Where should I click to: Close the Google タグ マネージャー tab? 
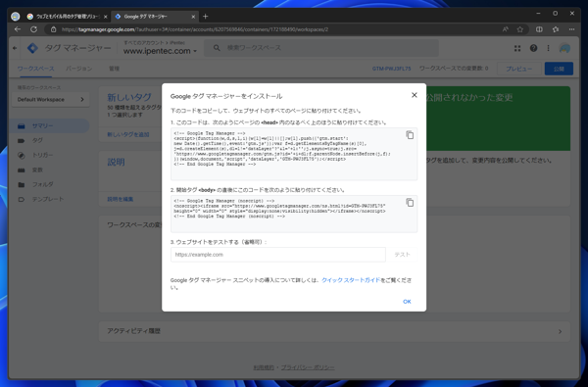[x=193, y=17]
